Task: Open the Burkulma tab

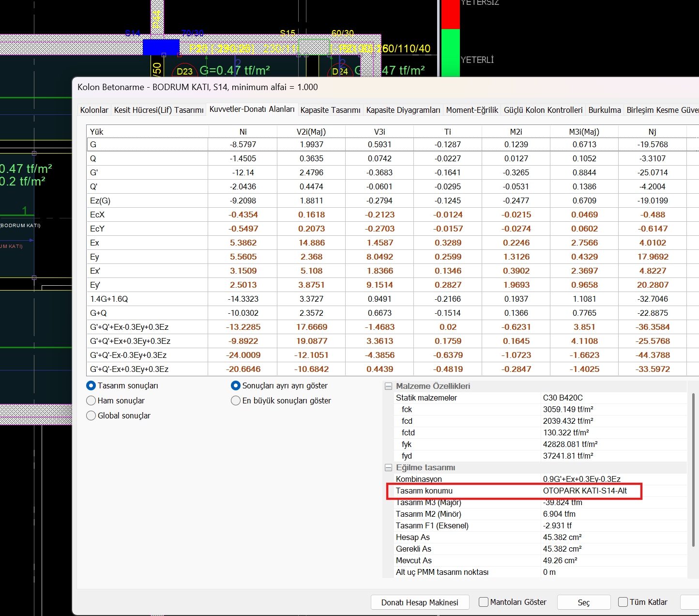Action: [605, 110]
